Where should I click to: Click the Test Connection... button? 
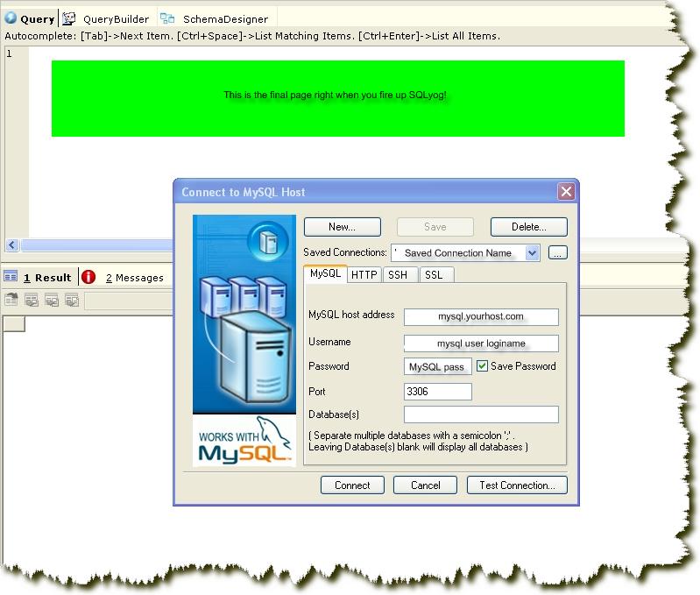click(518, 485)
